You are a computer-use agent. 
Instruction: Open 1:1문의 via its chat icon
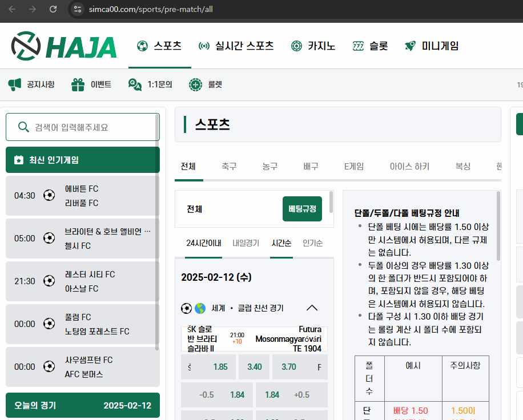click(x=135, y=84)
